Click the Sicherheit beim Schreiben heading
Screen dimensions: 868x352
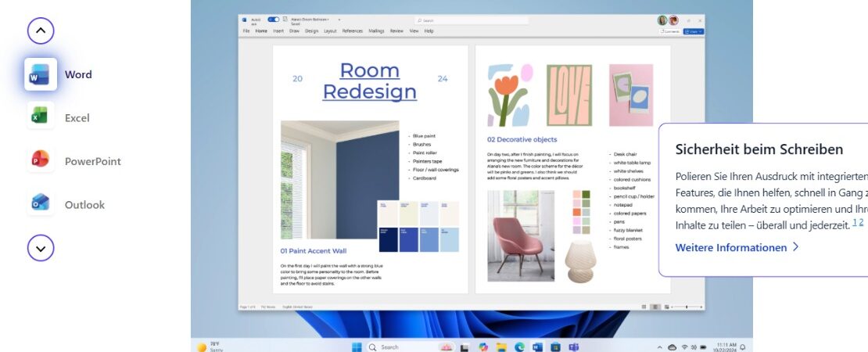(759, 149)
